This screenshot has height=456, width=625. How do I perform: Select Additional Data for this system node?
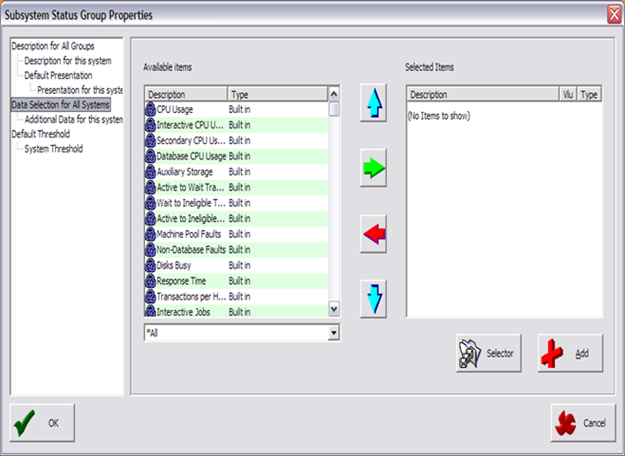click(73, 119)
